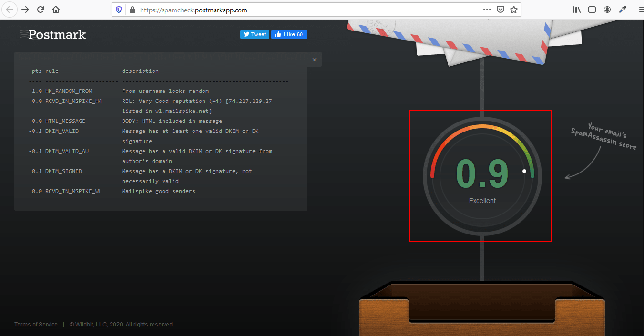This screenshot has height=336, width=644.
Task: Click the padlock site security icon
Action: click(132, 10)
